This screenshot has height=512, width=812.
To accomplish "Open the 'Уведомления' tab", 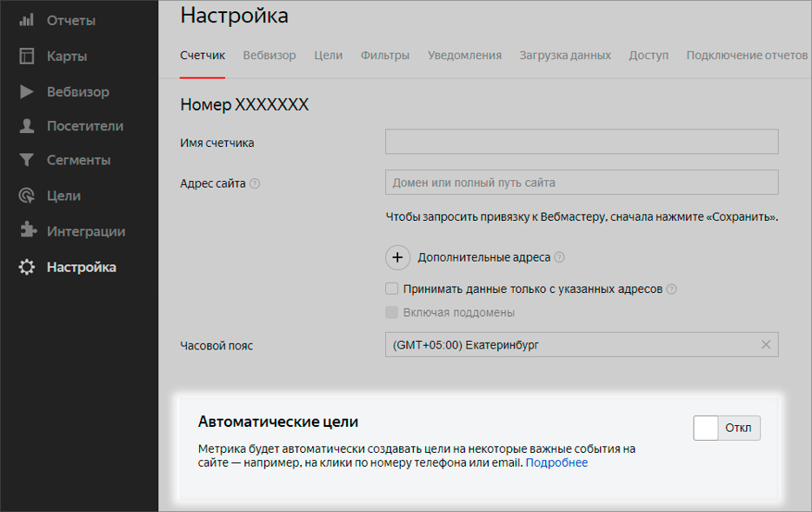I will click(x=464, y=56).
